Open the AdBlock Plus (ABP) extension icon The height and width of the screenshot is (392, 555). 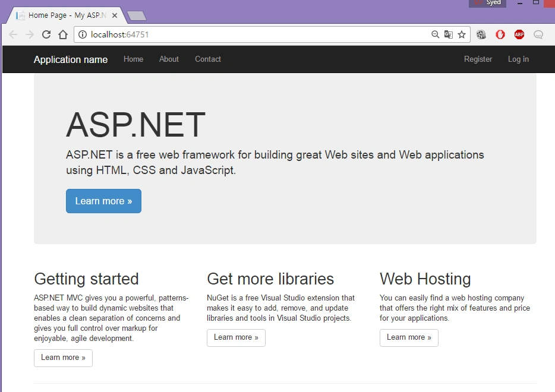tap(519, 34)
